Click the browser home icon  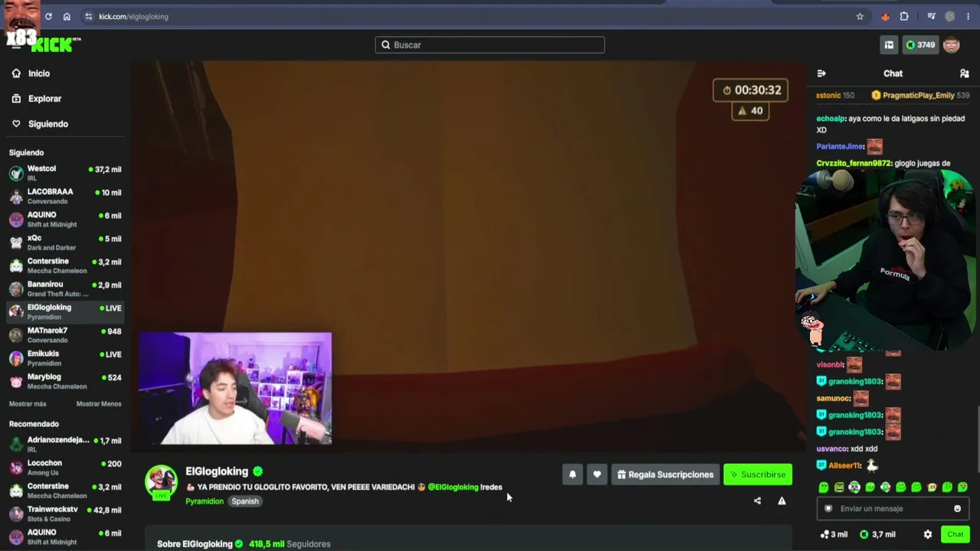click(67, 16)
